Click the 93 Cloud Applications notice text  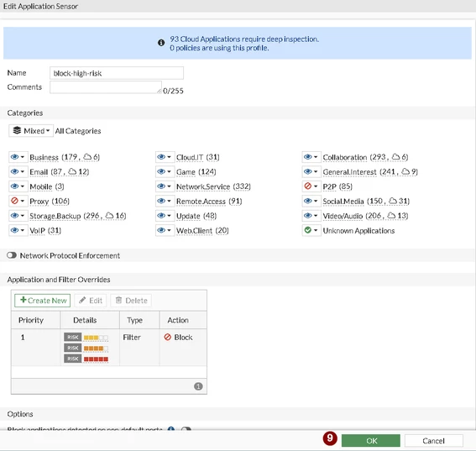[x=244, y=39]
